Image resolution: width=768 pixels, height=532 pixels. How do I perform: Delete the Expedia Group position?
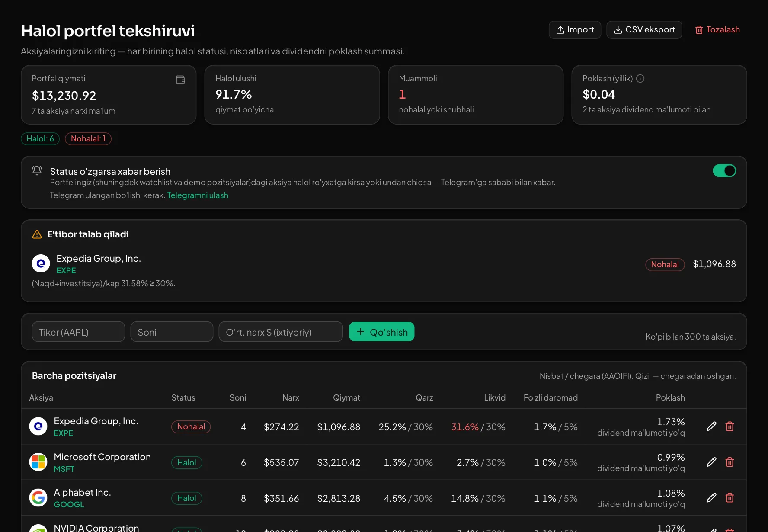tap(730, 426)
